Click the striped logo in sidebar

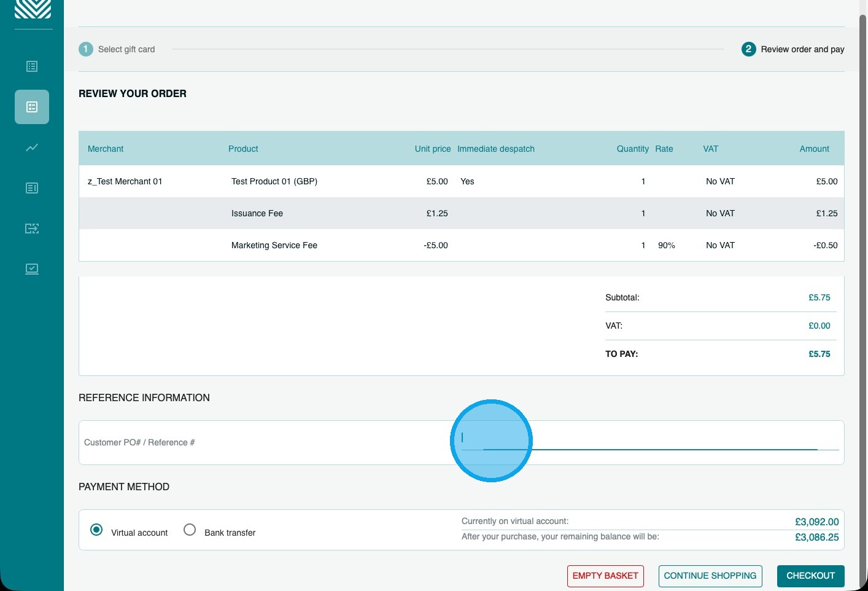pos(33,9)
